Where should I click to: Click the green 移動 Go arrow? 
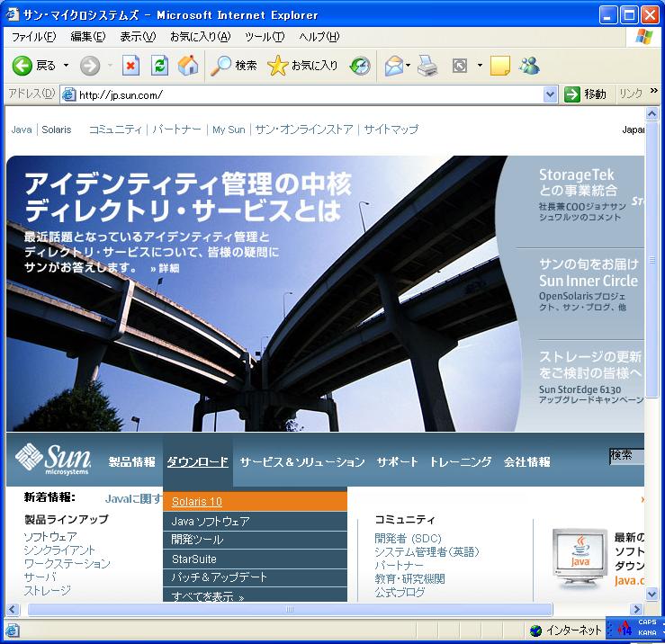coord(571,94)
